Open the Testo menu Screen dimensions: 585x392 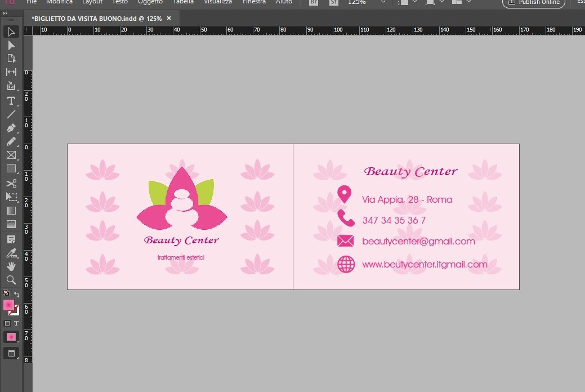(120, 2)
